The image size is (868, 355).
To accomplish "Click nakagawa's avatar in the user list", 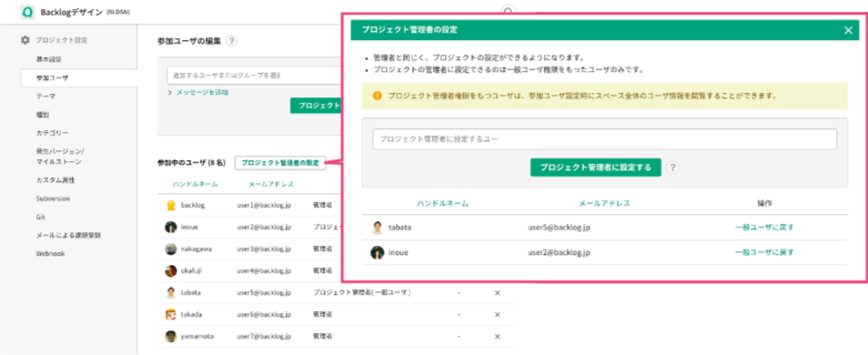I will coord(171,248).
